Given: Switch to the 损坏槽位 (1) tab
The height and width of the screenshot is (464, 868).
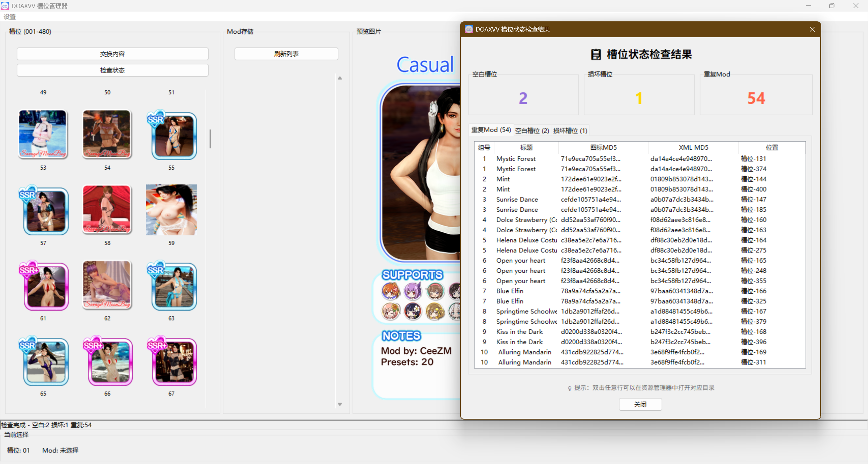Looking at the screenshot, I should tap(570, 131).
